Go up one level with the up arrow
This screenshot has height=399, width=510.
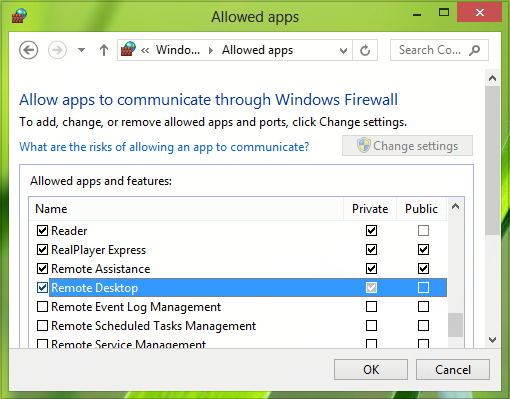coord(104,50)
